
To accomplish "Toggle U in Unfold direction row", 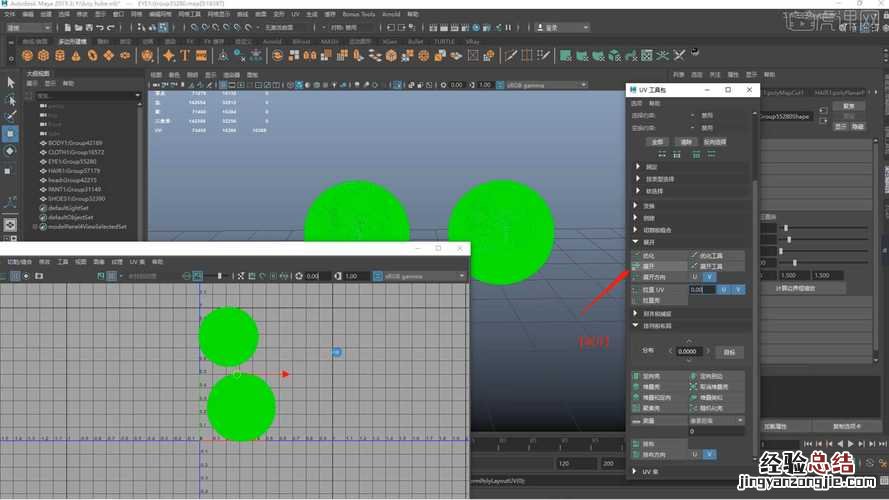I will click(695, 277).
